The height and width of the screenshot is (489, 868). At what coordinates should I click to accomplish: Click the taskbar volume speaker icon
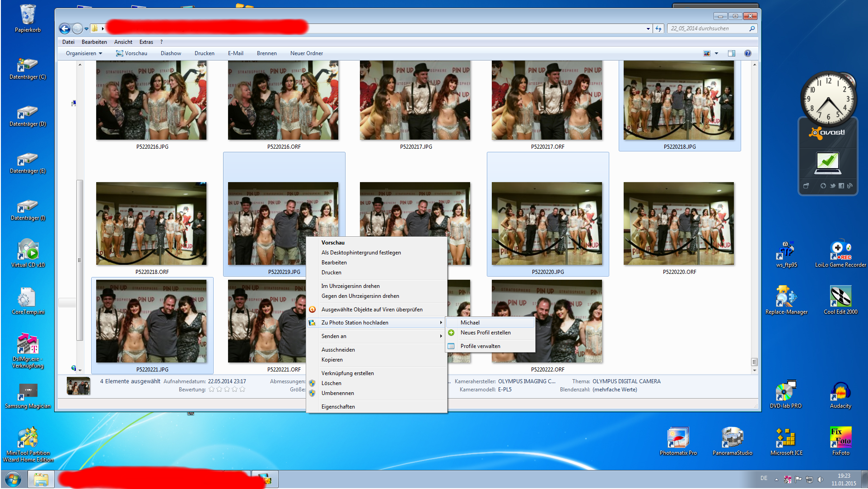click(x=820, y=480)
